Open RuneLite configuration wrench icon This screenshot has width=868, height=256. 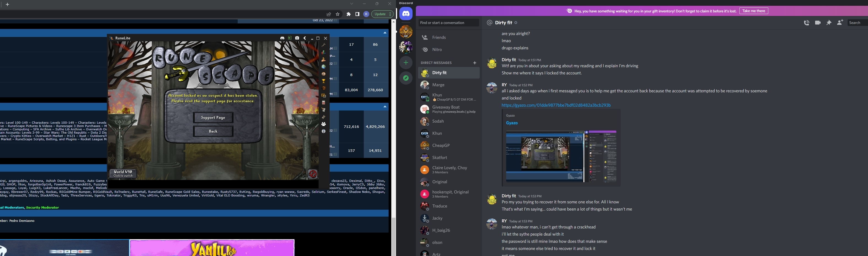tap(324, 45)
